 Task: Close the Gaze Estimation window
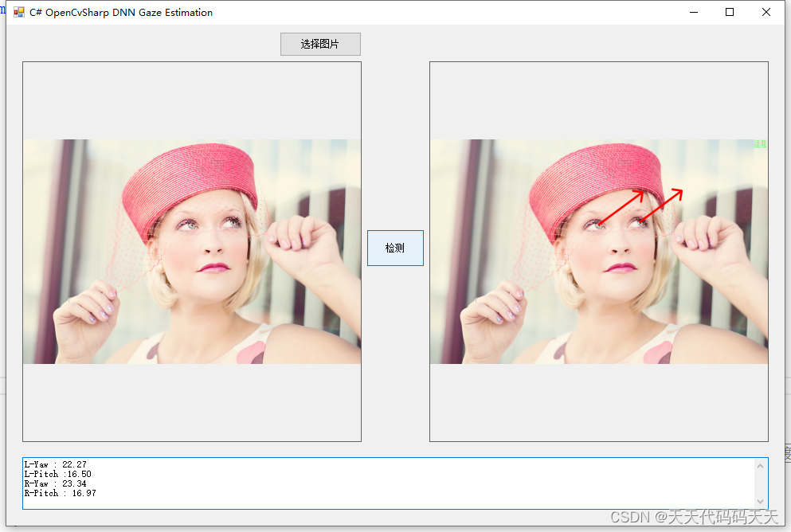coord(766,12)
